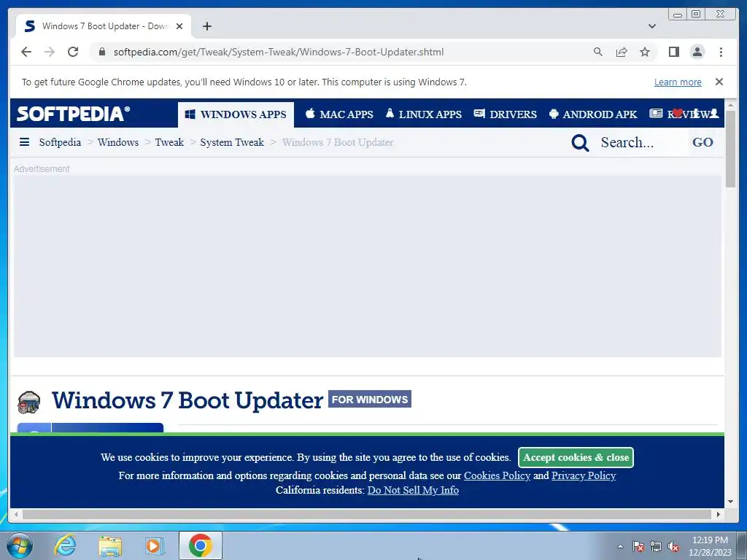This screenshot has width=747, height=560.
Task: Click the browser forward arrow
Action: click(x=50, y=52)
